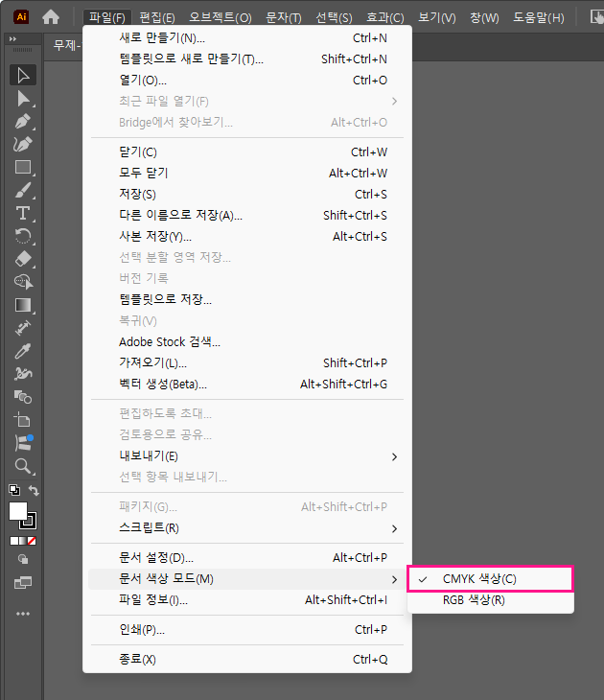Select the Eraser tool
This screenshot has height=700, width=604.
click(23, 259)
